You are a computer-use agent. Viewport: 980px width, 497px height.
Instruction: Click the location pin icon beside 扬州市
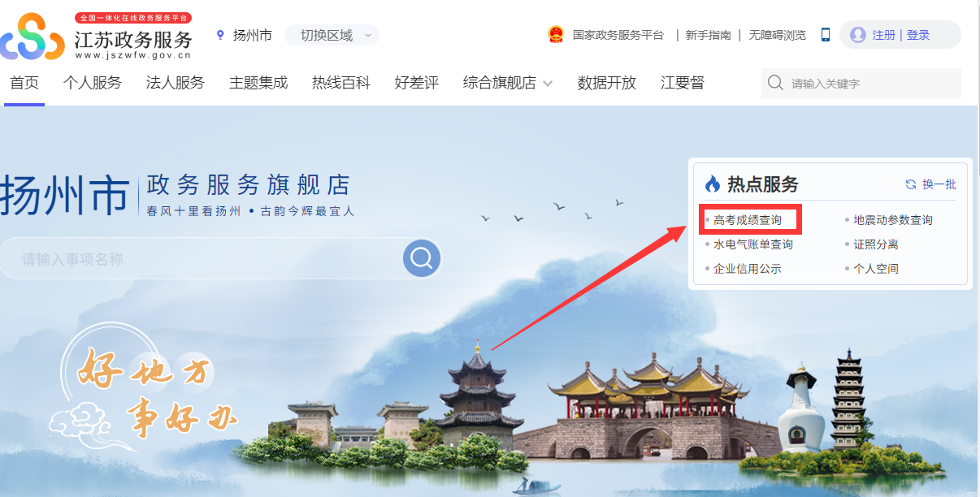(219, 35)
